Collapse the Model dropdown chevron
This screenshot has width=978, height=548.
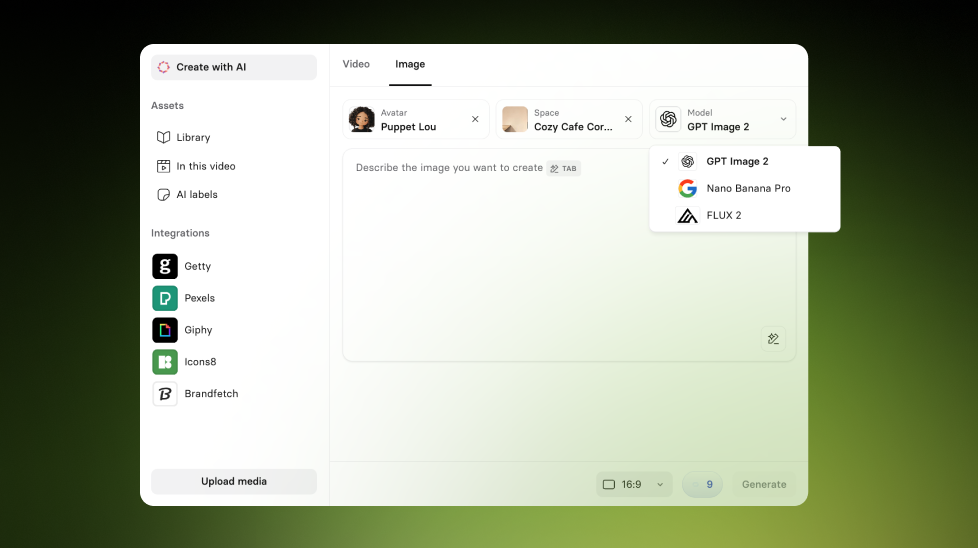click(x=783, y=119)
